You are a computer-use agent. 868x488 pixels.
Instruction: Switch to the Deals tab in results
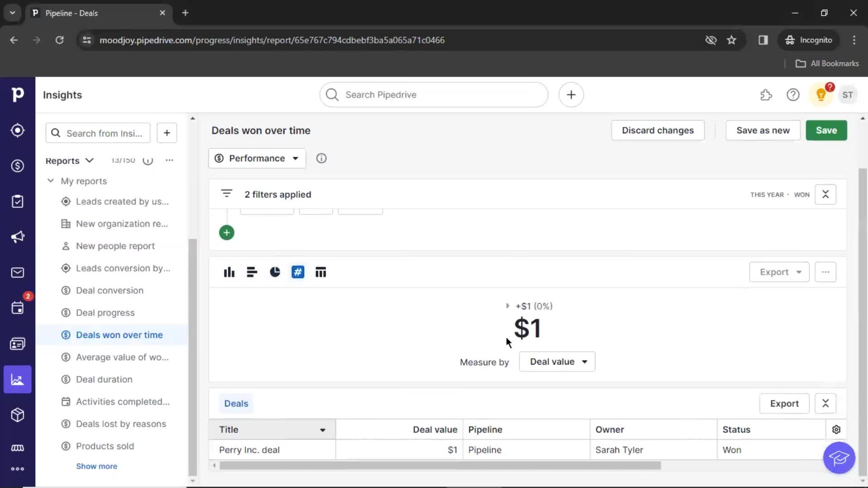[x=236, y=404]
